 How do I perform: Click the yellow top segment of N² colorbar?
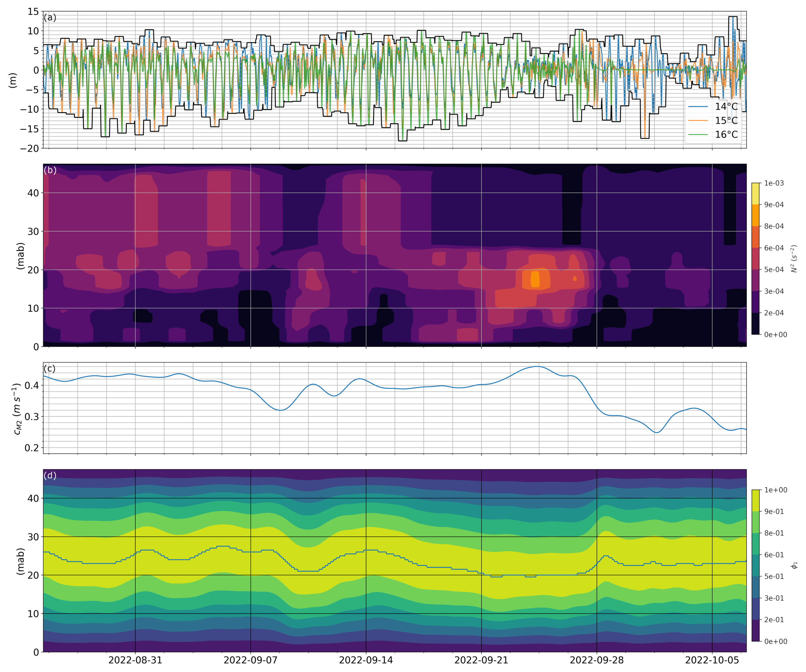tap(755, 194)
